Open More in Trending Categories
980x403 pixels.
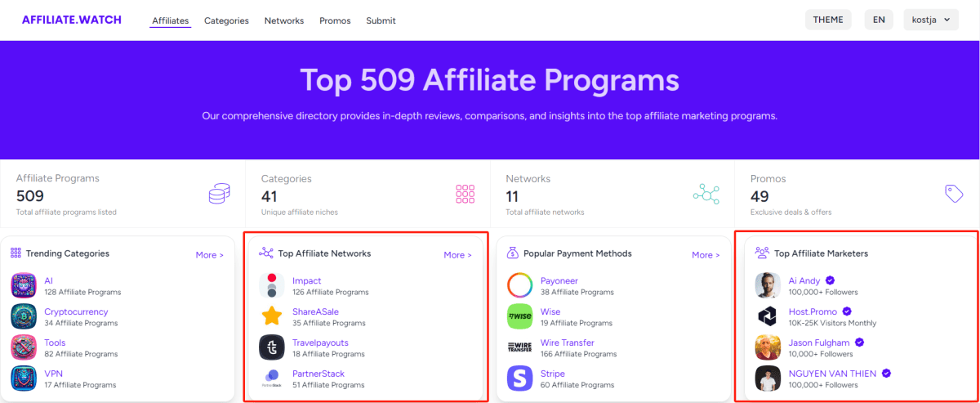(x=210, y=255)
